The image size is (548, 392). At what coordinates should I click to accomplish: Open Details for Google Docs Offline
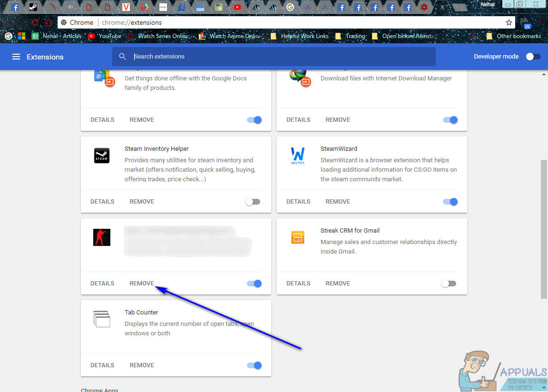point(102,120)
